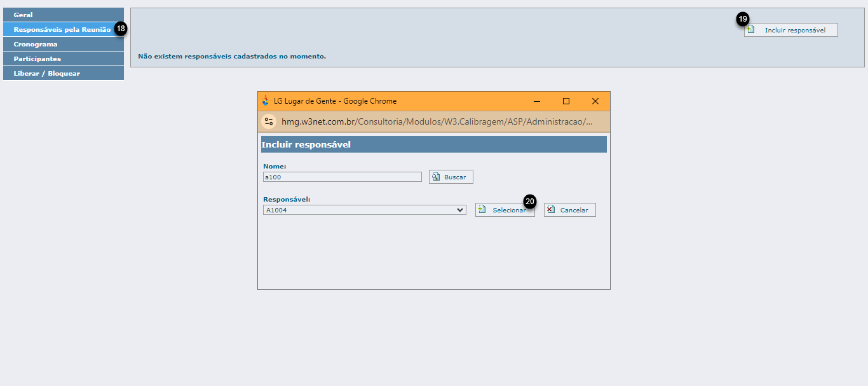
Task: Click the site info icon in address bar
Action: (269, 121)
